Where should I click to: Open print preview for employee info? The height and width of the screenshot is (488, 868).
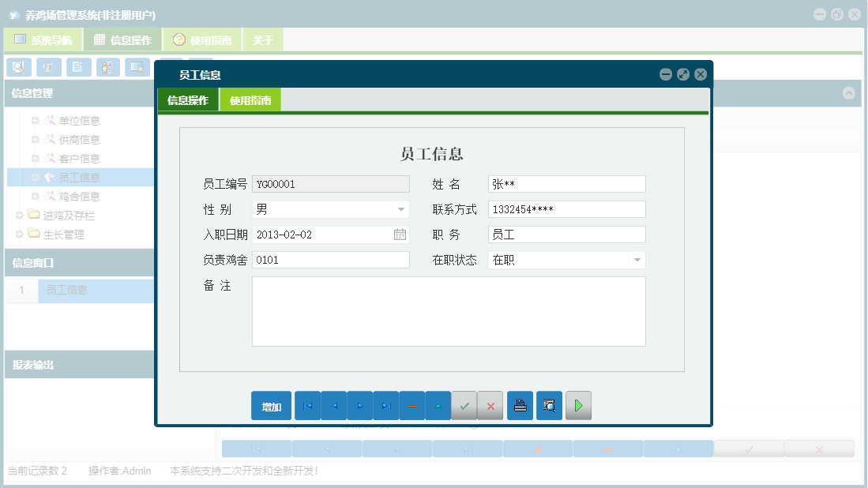[x=549, y=405]
